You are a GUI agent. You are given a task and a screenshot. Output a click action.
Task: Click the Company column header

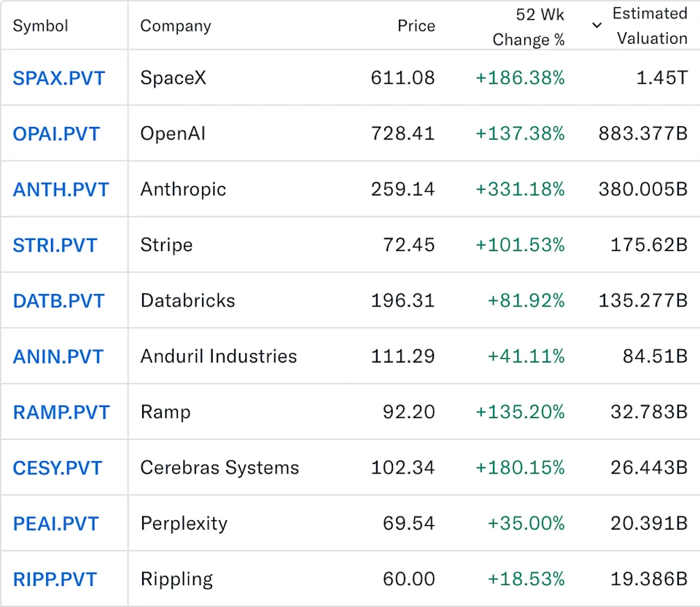tap(176, 26)
